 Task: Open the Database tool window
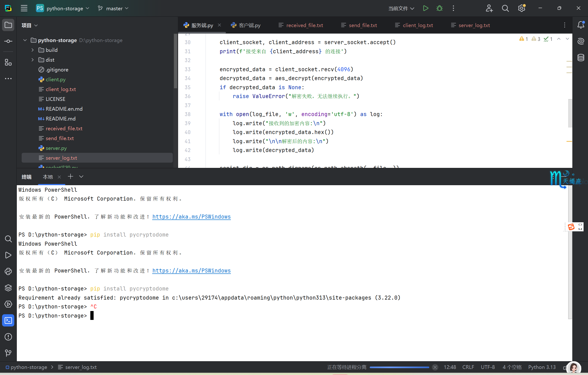(x=581, y=58)
